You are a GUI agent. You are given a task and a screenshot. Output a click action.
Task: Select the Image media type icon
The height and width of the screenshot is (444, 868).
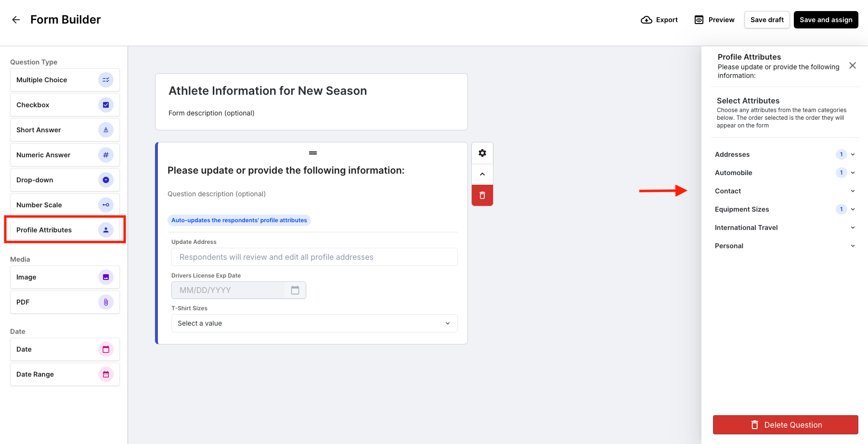106,277
